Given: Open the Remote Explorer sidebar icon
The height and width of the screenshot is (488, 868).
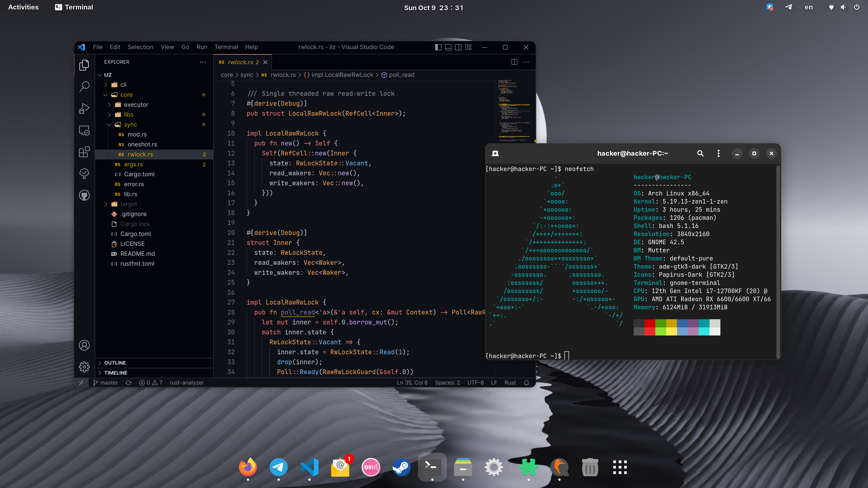Looking at the screenshot, I should 84,130.
